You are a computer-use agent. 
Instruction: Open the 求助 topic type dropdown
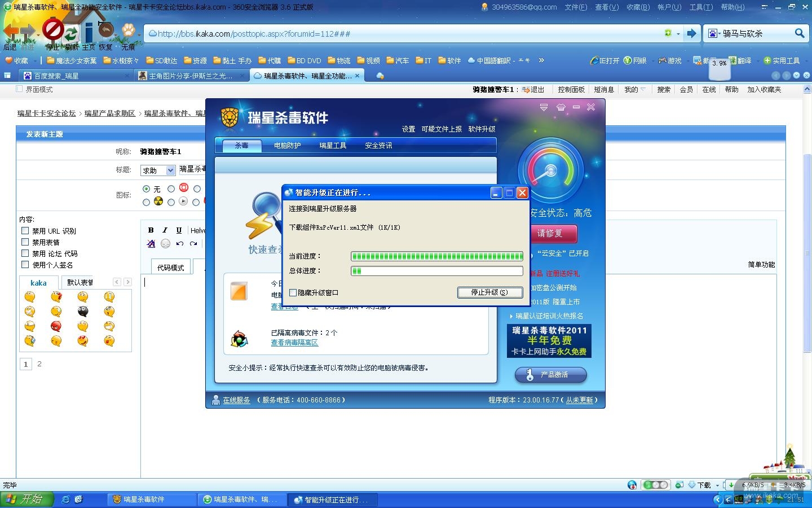click(x=158, y=170)
